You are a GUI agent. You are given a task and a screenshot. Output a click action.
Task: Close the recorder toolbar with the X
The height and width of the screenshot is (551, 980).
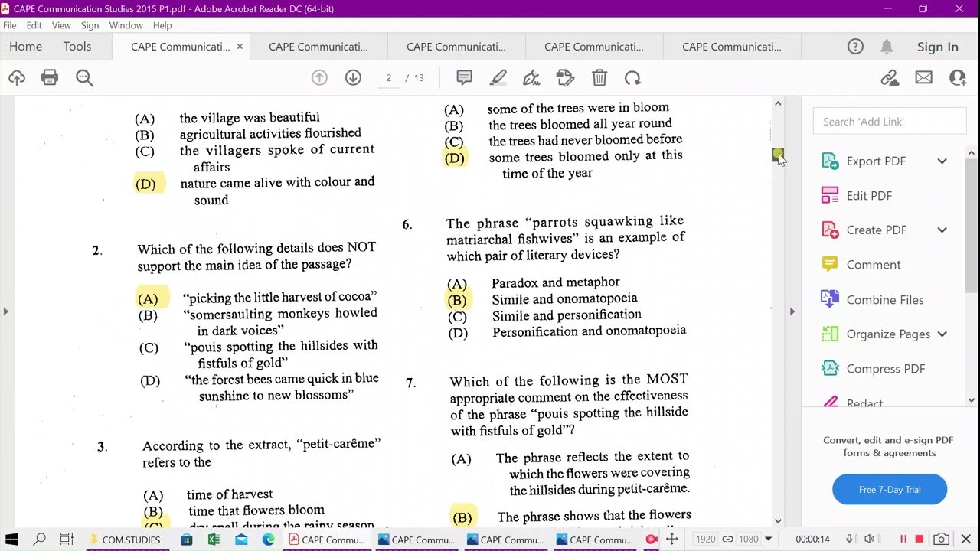coord(966,540)
